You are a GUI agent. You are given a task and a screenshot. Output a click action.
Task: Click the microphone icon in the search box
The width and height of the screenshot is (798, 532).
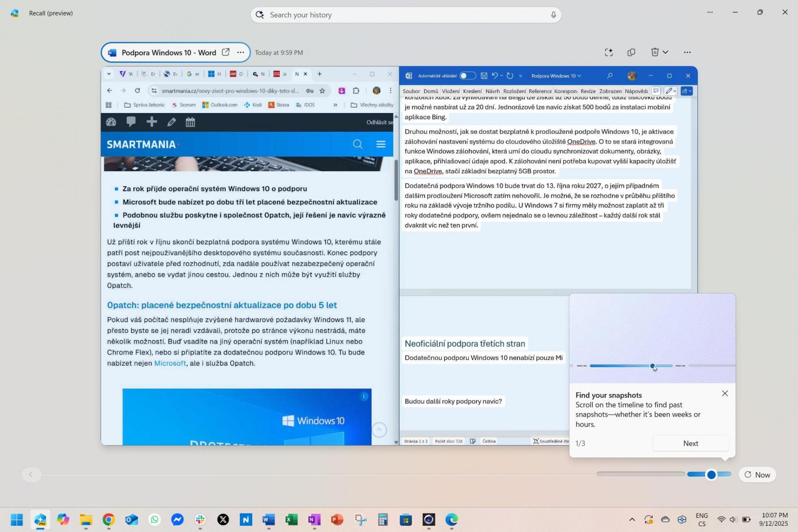tap(553, 15)
